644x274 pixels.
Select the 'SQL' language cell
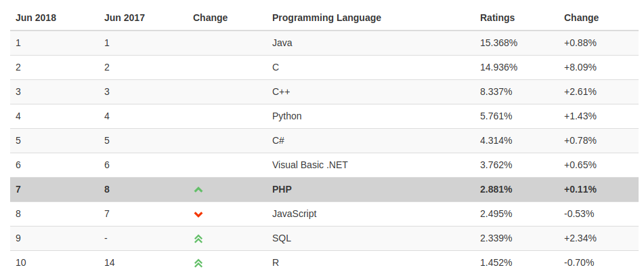tap(282, 239)
